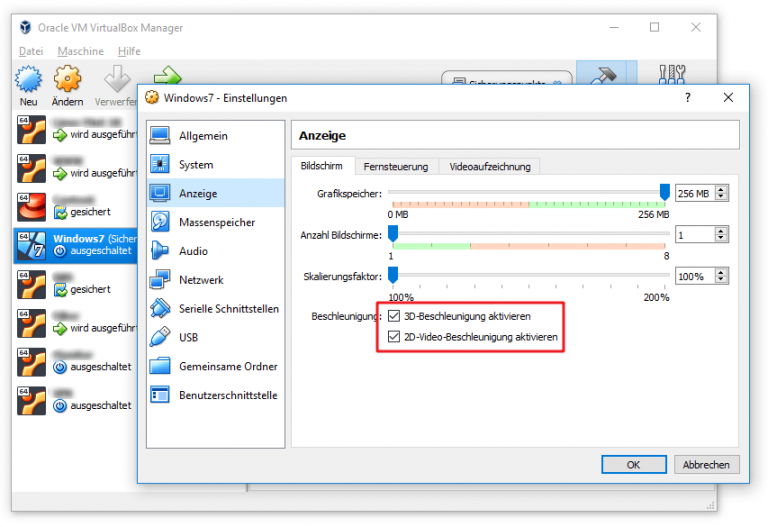The width and height of the screenshot is (768, 527).
Task: Click the green start arrow icon
Action: pyautogui.click(x=168, y=74)
